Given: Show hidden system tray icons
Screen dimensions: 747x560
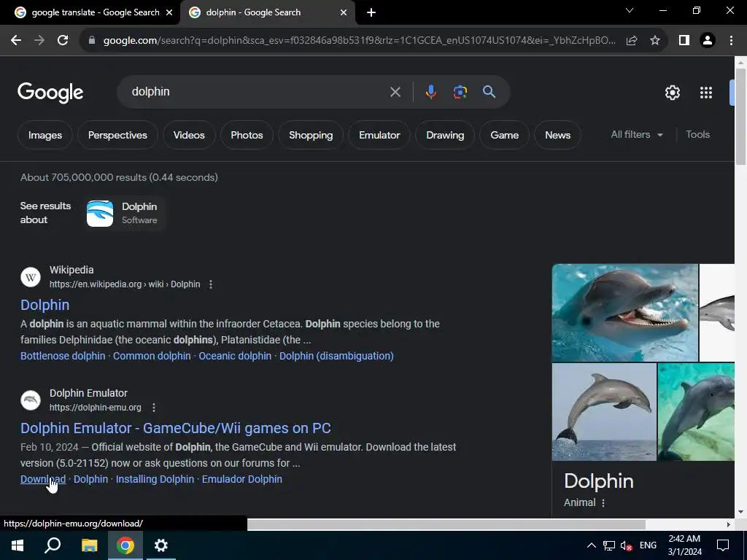Looking at the screenshot, I should click(x=591, y=545).
